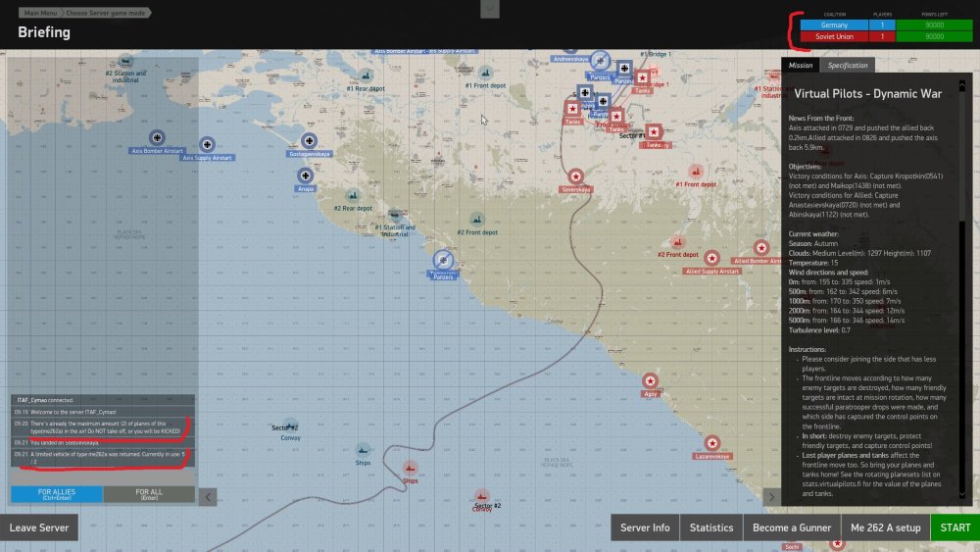Select the Severskaya airfield marker
This screenshot has width=980, height=552.
(575, 176)
